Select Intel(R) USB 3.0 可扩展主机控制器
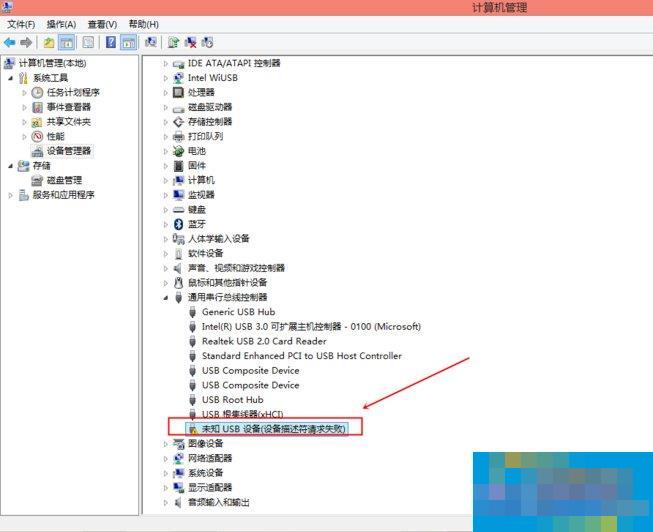The height and width of the screenshot is (532, 653). [x=311, y=327]
